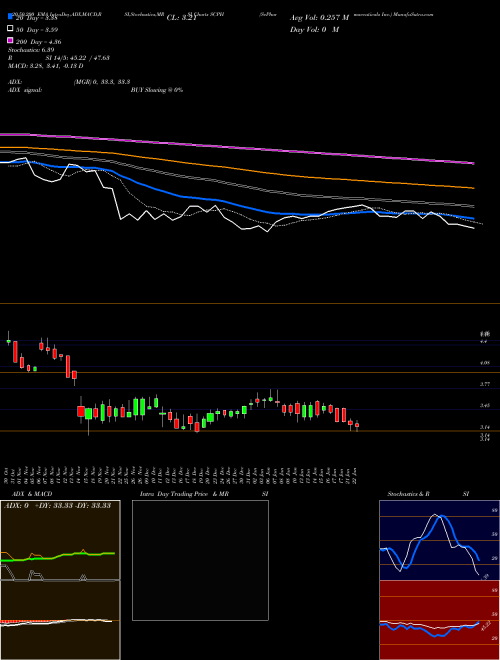Click the 'MACD: 3.28, 3.41, -0.13 D' line

(45, 66)
